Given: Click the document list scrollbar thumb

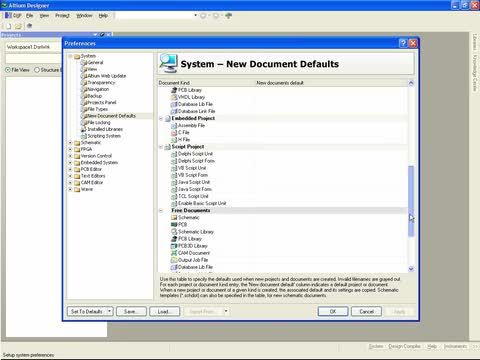Looking at the screenshot, I should [411, 201].
